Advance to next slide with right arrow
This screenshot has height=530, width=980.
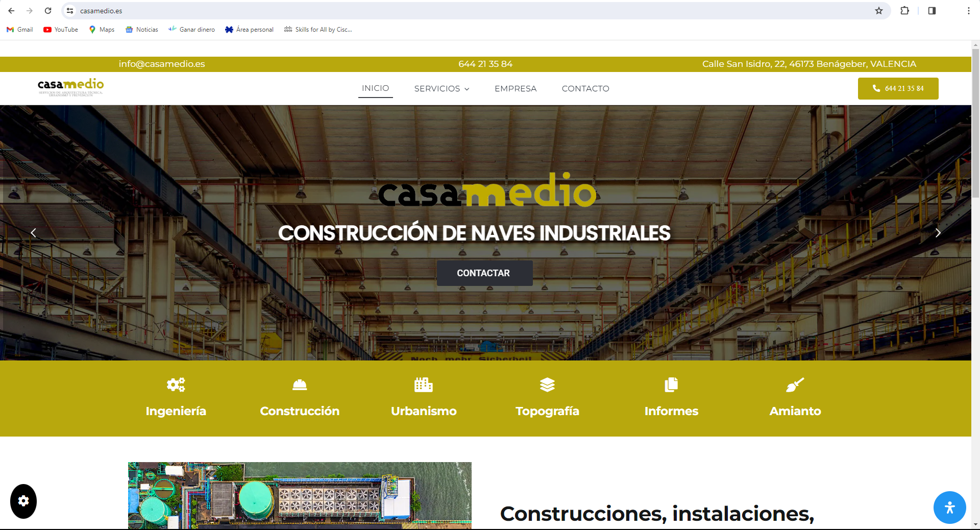pos(938,233)
